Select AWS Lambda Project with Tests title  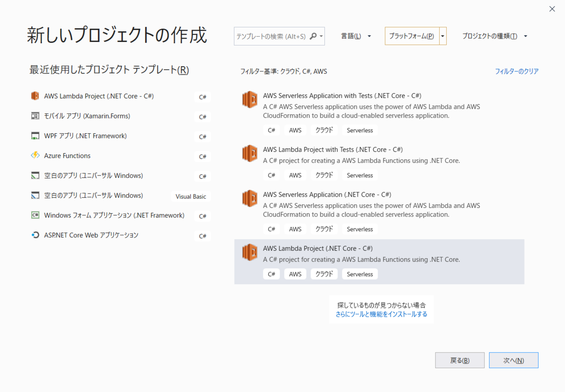(333, 150)
